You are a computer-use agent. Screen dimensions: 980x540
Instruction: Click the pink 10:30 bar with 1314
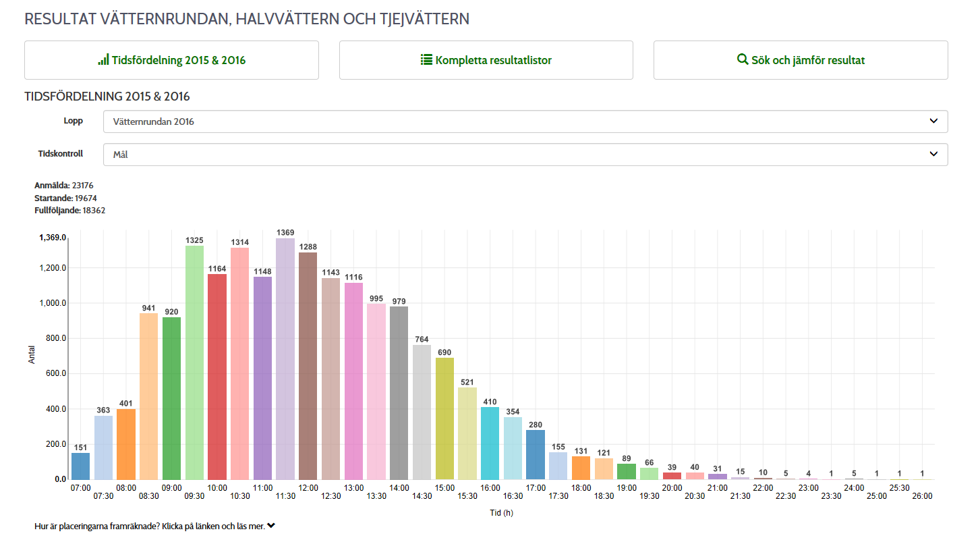click(x=239, y=364)
